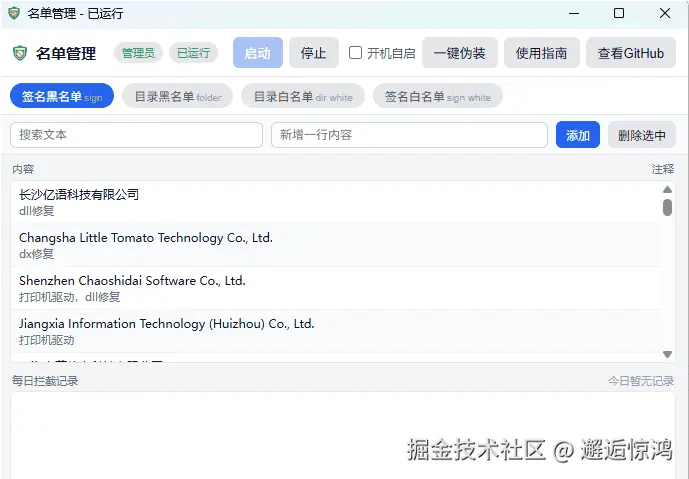Click the 删除选中 delete button
Screen dimensions: 689x479
tap(642, 135)
